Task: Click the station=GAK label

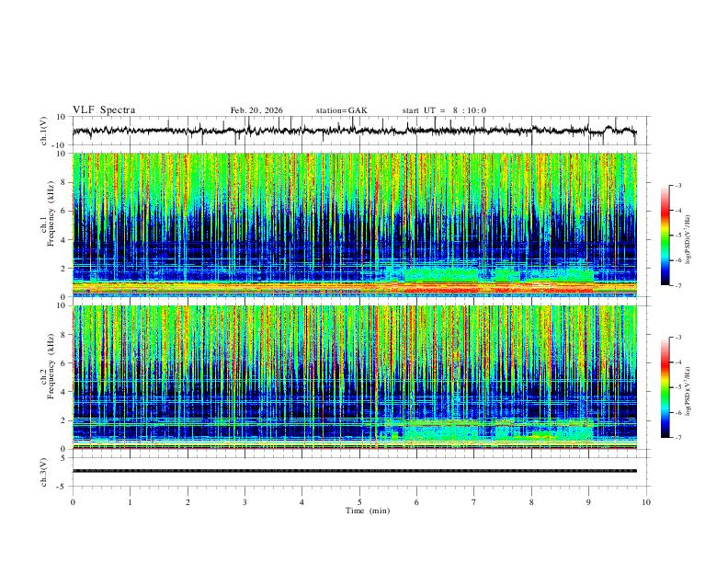Action: pyautogui.click(x=341, y=110)
